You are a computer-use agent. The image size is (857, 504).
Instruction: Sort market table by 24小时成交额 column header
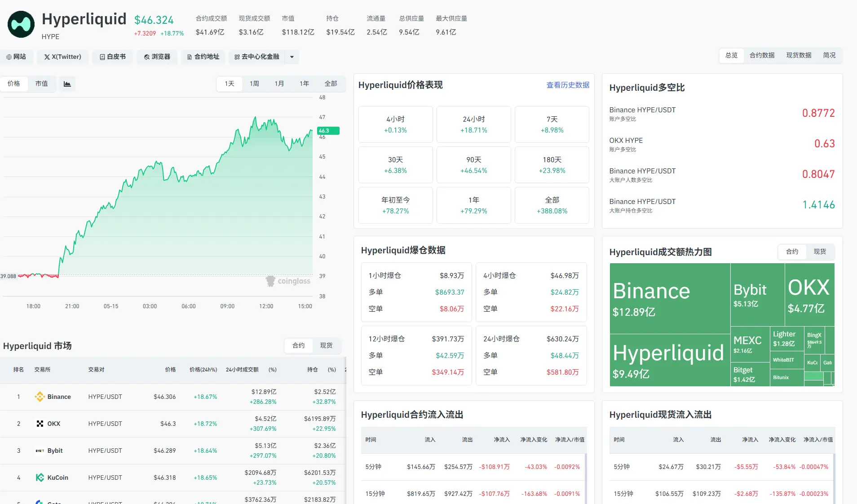[242, 370]
